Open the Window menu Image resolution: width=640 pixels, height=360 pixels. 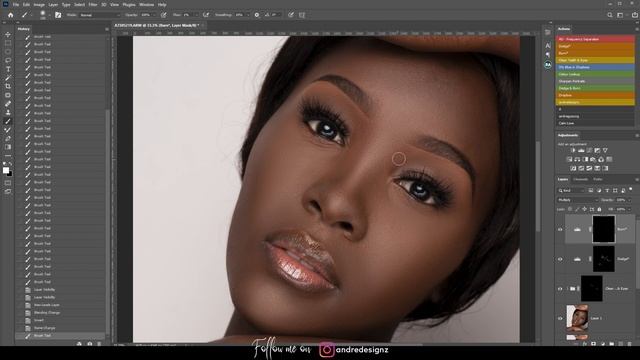point(147,4)
